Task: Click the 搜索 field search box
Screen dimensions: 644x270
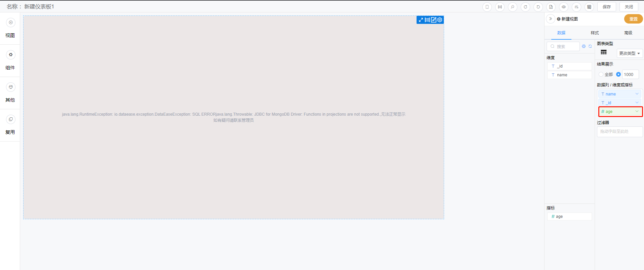Action: [563, 46]
